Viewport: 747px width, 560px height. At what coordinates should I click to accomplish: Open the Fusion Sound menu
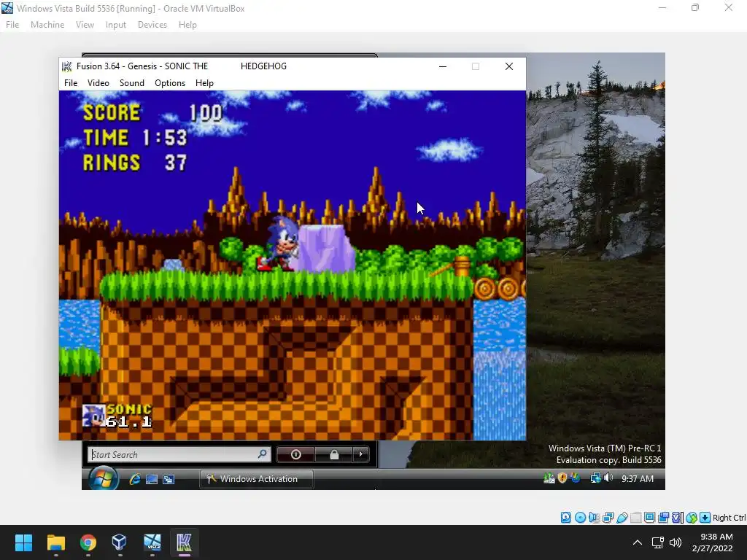[x=131, y=83]
